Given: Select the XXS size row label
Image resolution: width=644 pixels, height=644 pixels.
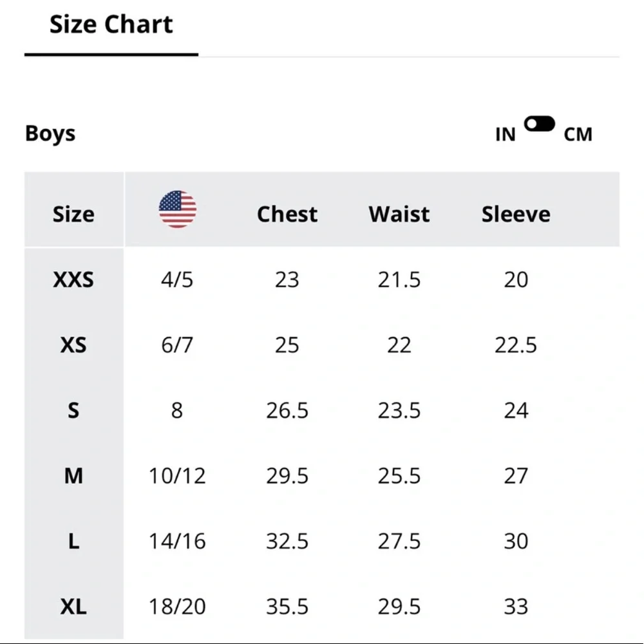Looking at the screenshot, I should point(73,279).
